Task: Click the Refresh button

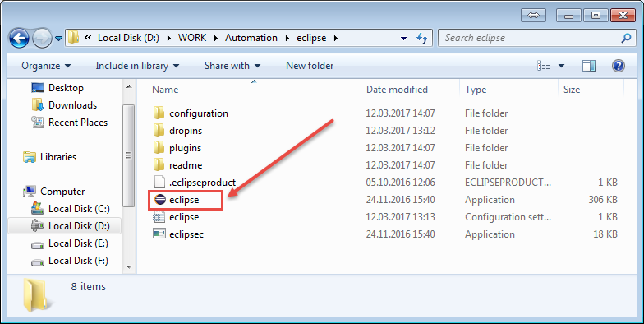Action: coord(422,38)
